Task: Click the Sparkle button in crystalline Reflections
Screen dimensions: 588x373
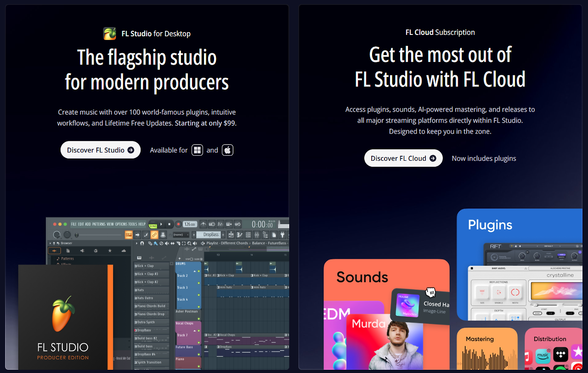Action: pos(498,292)
